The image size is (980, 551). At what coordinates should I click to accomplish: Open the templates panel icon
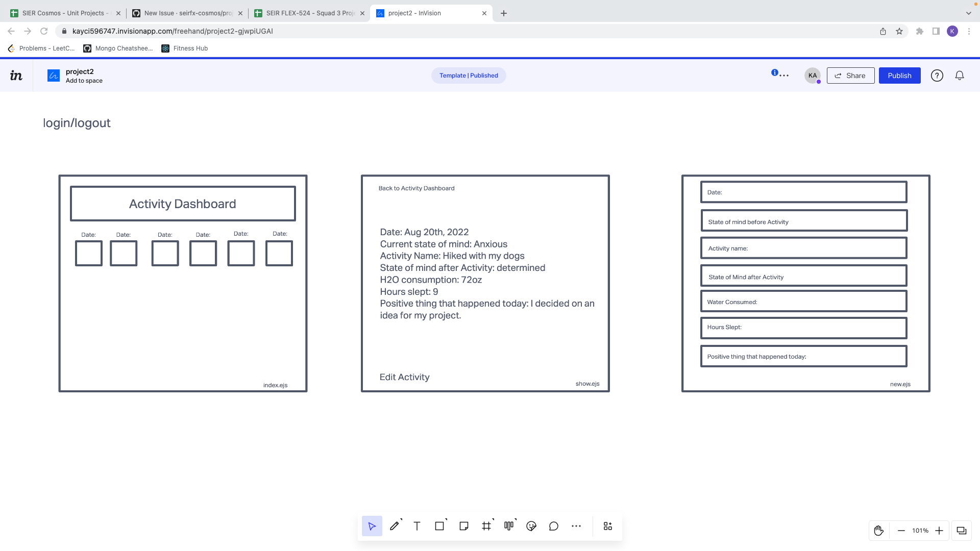coord(607,525)
